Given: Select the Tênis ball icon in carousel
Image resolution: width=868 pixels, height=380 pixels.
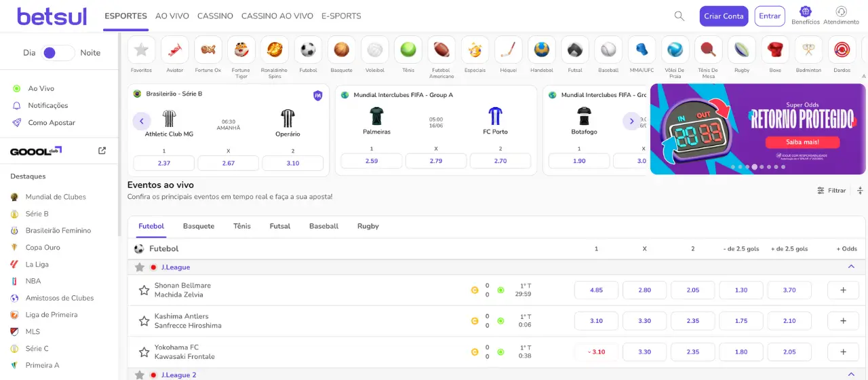Looking at the screenshot, I should (x=408, y=50).
